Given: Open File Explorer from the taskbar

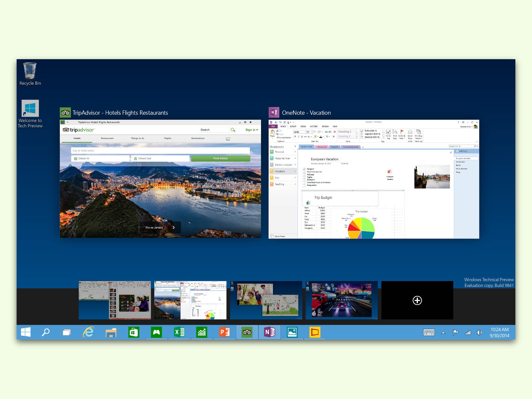Looking at the screenshot, I should 111,332.
